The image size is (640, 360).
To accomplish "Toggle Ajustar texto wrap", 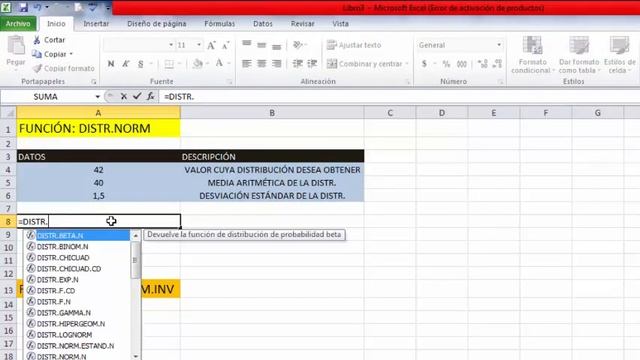I will pos(354,45).
